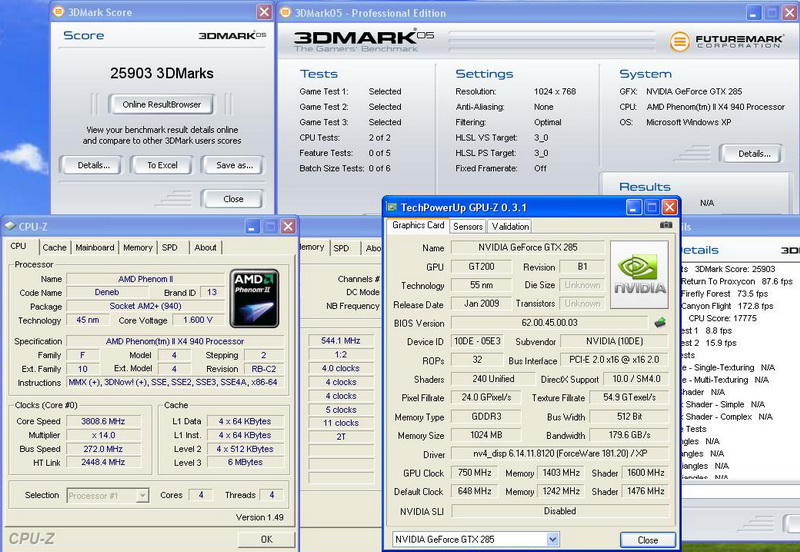Switch to the Validation tab in GPU-Z
The image size is (800, 552).
(510, 227)
